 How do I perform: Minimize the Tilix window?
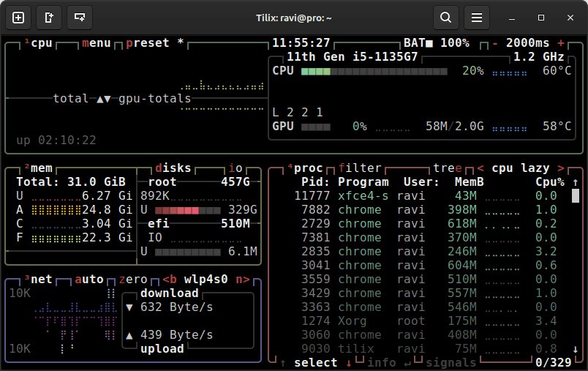click(512, 18)
